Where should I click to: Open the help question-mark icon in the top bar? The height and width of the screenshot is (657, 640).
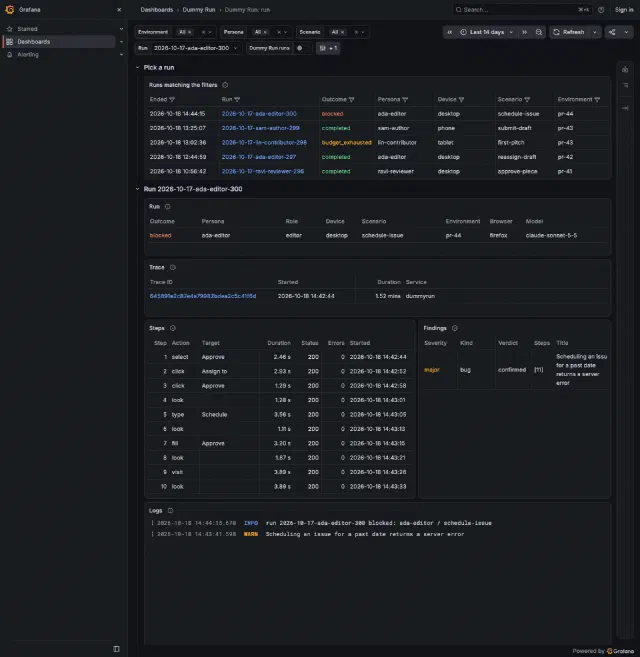tap(601, 10)
